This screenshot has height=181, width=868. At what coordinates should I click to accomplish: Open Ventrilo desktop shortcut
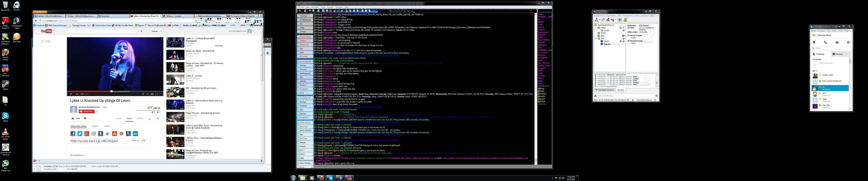[x=17, y=6]
